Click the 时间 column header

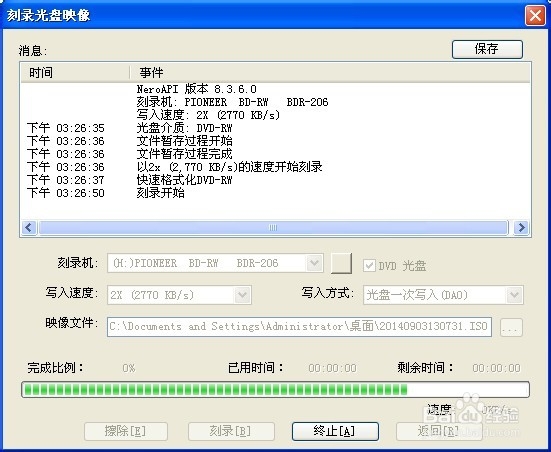75,73
